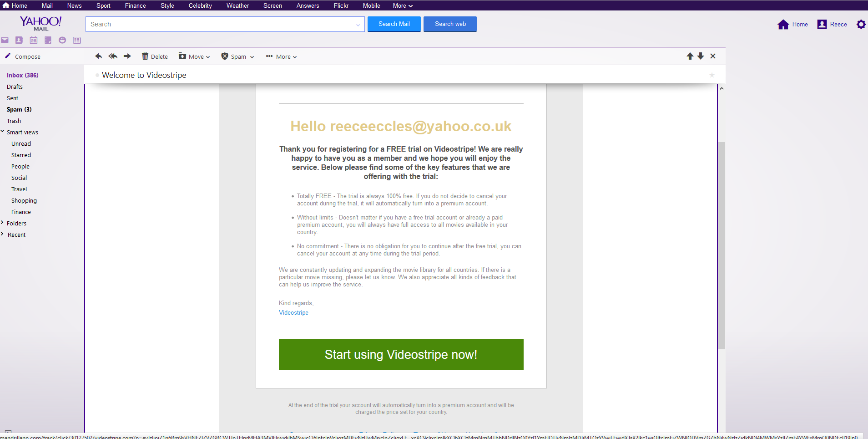Reply all using the double arrow icon
The width and height of the screenshot is (868, 439).
coord(113,56)
